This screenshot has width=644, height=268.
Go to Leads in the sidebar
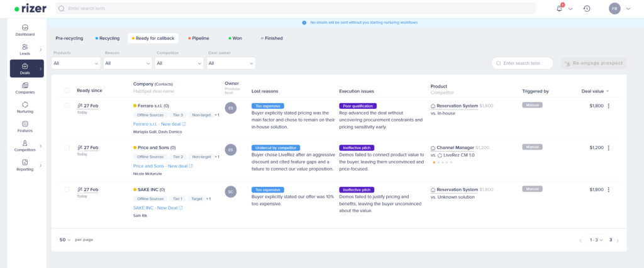coord(25,49)
